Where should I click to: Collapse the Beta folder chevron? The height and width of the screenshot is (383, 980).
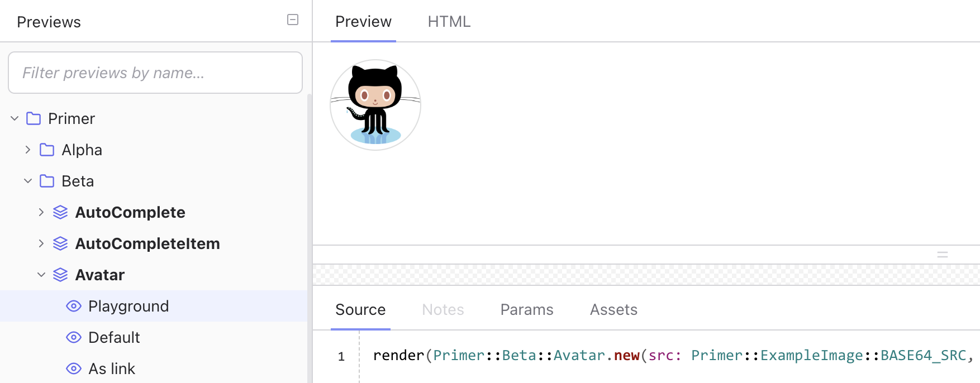(28, 181)
